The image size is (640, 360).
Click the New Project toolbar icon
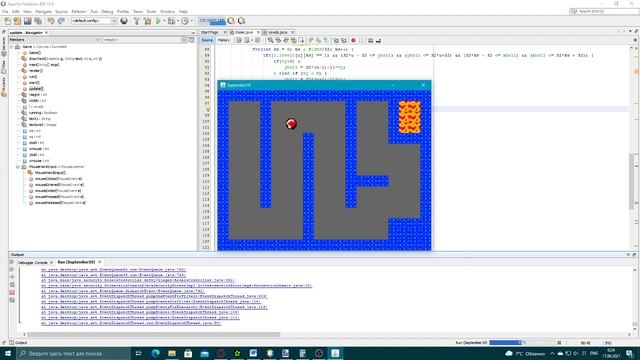tap(17, 21)
